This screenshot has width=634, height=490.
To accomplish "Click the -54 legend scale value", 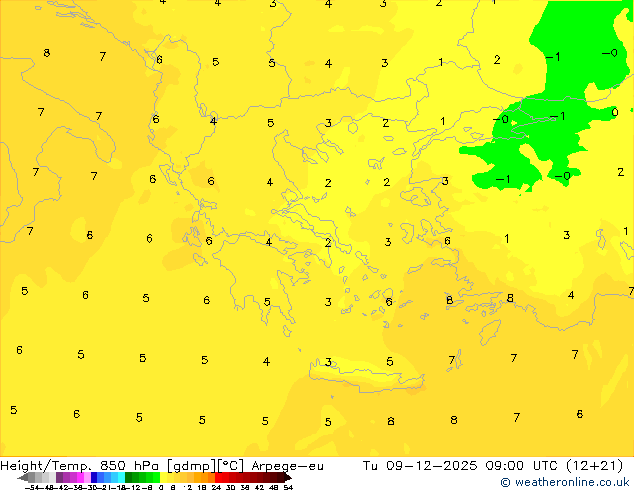I will click(32, 487).
